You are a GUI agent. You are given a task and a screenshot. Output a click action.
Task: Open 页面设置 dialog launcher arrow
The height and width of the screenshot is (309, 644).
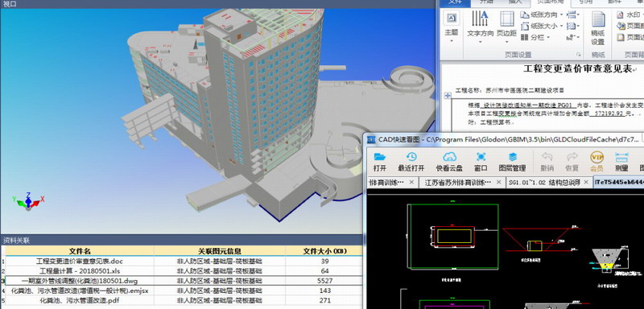tap(578, 55)
